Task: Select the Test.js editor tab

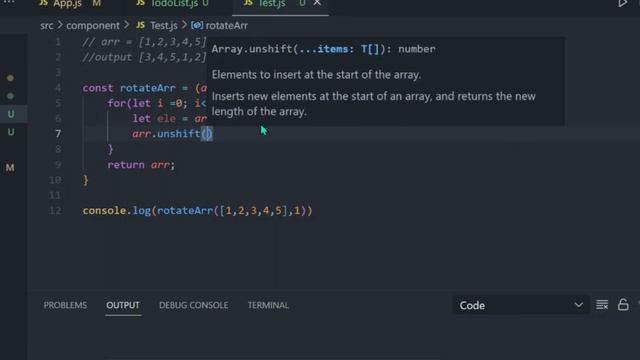Action: point(271,4)
